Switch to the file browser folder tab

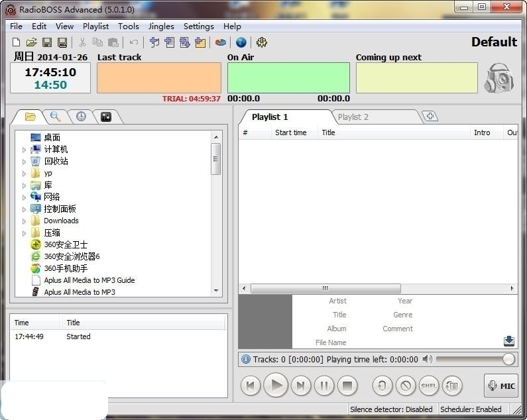tap(30, 117)
